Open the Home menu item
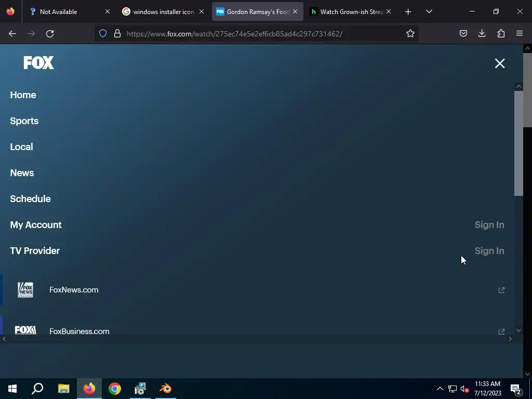 [x=23, y=95]
